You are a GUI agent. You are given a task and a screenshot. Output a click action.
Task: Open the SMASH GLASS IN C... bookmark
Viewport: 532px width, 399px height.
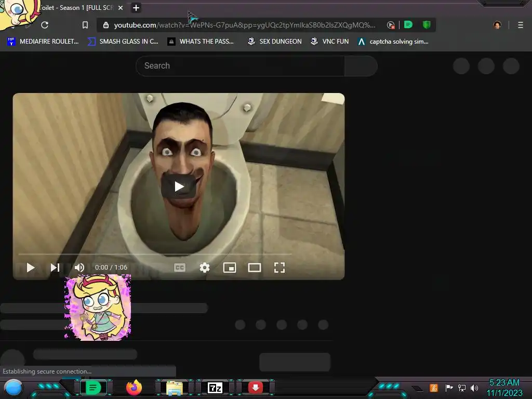click(x=123, y=42)
